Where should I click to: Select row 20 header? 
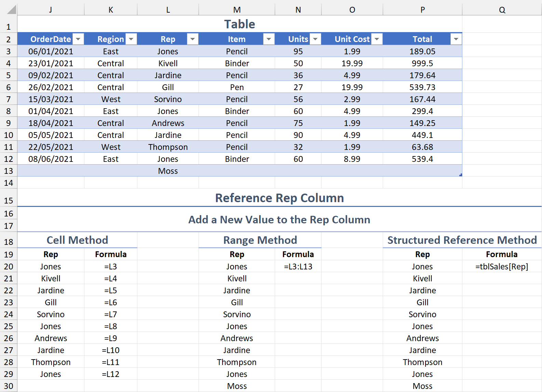pyautogui.click(x=9, y=267)
